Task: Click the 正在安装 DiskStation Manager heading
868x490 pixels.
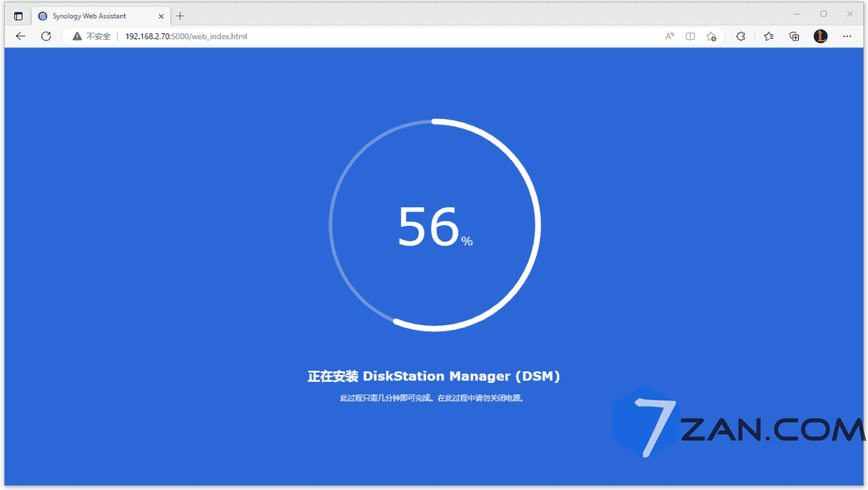Action: point(434,376)
